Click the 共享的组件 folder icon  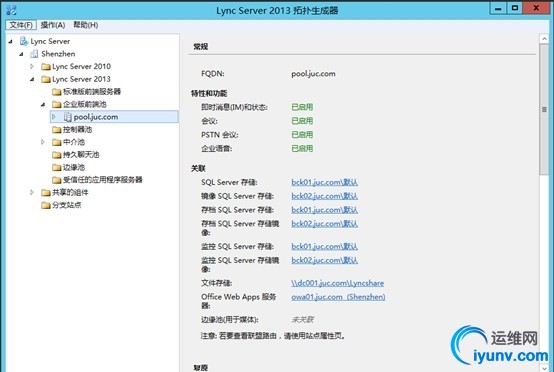(46, 193)
